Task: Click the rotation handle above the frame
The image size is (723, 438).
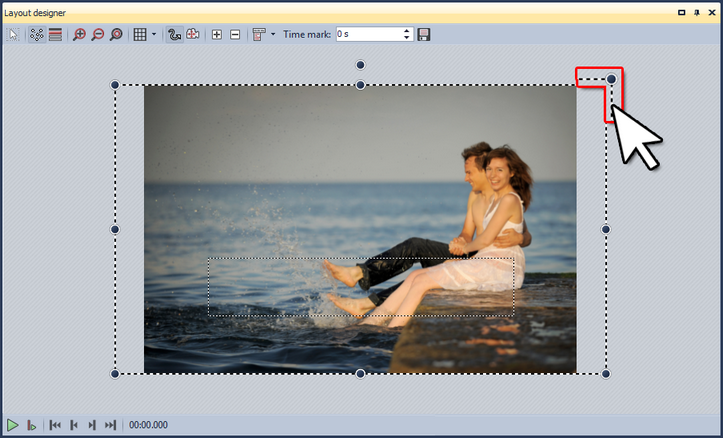Action: tap(361, 65)
